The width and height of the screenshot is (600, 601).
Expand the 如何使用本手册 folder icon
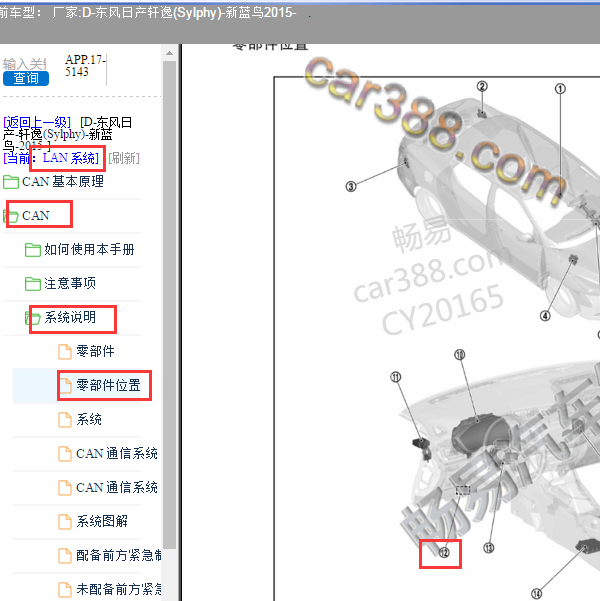pyautogui.click(x=33, y=250)
